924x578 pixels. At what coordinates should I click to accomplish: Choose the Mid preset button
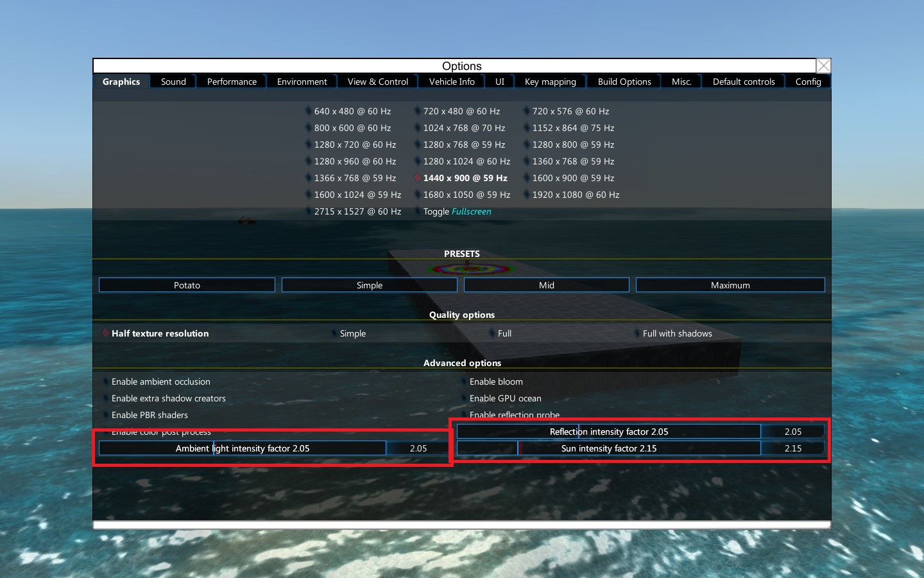pyautogui.click(x=546, y=285)
